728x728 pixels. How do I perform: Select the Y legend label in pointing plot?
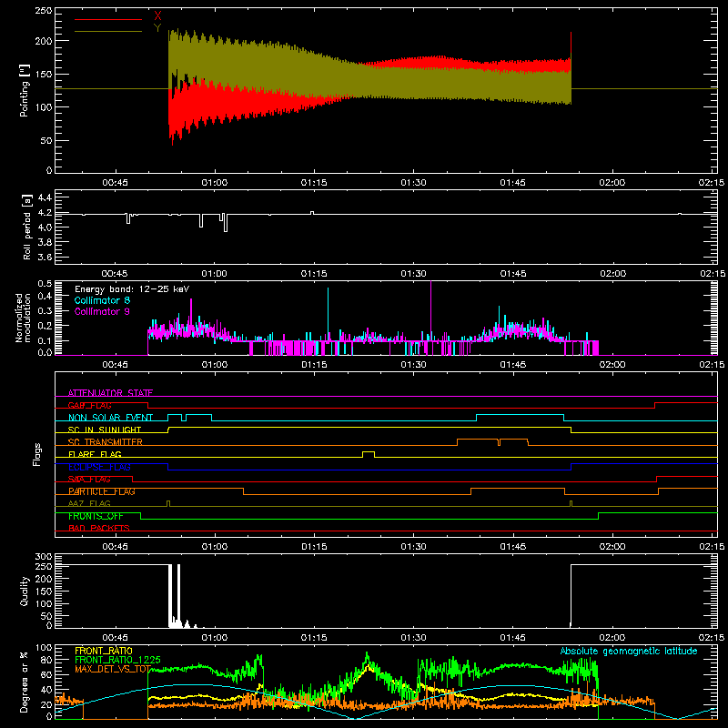(x=157, y=28)
